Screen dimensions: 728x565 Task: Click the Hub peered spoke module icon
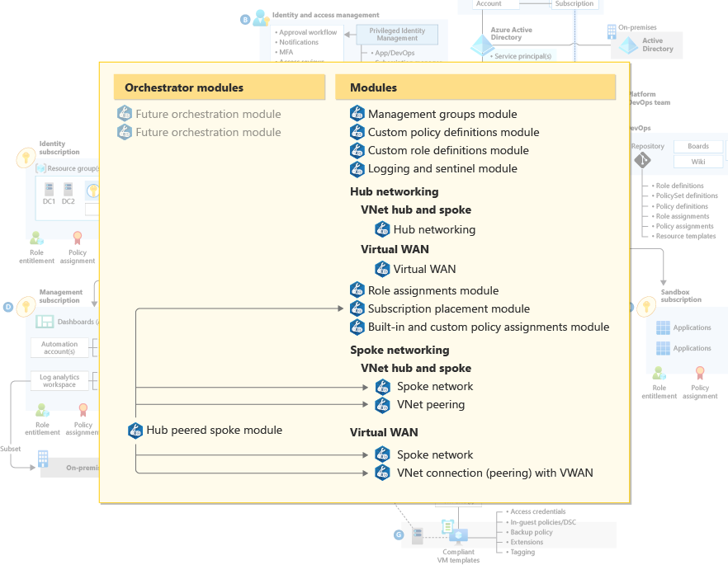pyautogui.click(x=135, y=430)
